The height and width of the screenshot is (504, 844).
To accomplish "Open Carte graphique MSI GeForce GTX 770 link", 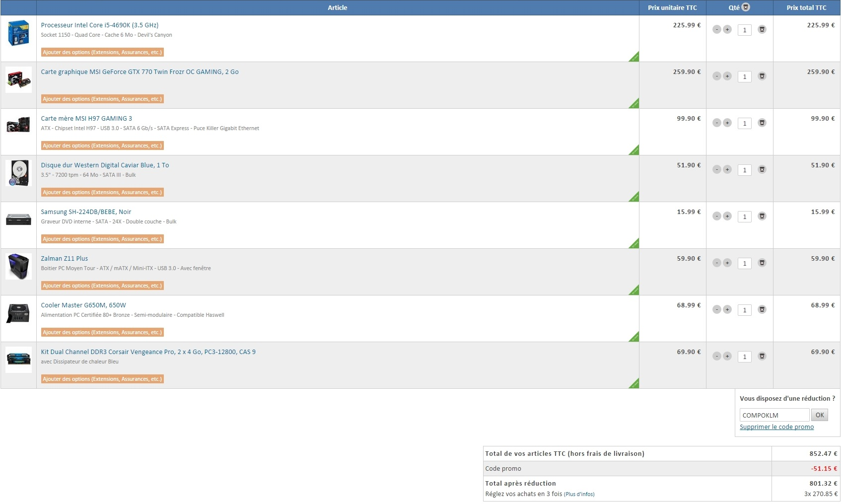I will (140, 72).
